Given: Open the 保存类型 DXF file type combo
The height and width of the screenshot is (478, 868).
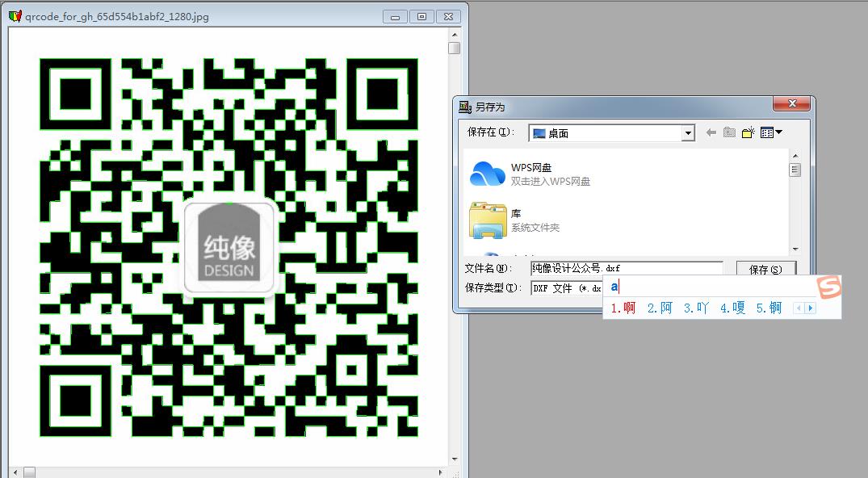Looking at the screenshot, I should coord(566,288).
